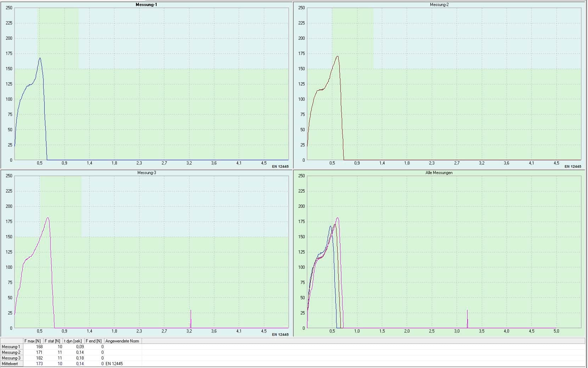Click the Mittelwert F max value 173
This screenshot has height=368, width=588.
pos(39,364)
